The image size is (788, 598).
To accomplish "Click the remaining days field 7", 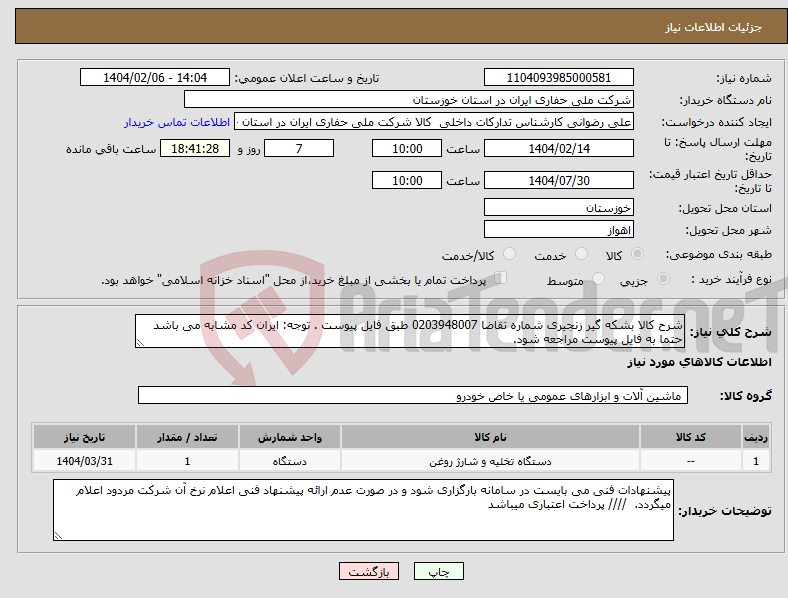I will click(x=299, y=149).
